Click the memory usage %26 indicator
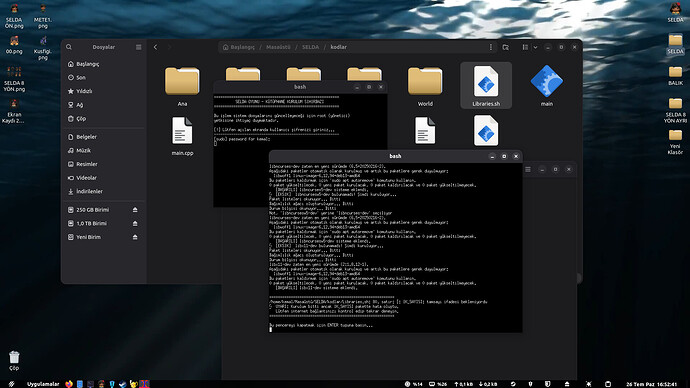This screenshot has height=388, width=690. [438, 384]
